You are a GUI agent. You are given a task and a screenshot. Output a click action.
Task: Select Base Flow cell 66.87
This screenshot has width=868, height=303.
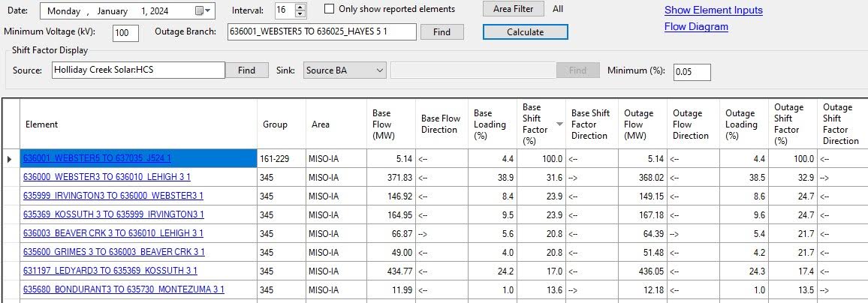point(390,234)
